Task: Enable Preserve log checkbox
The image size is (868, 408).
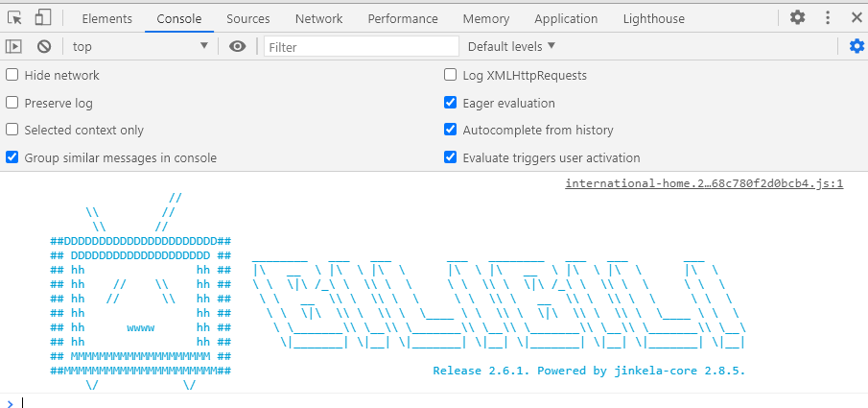Action: [x=12, y=103]
